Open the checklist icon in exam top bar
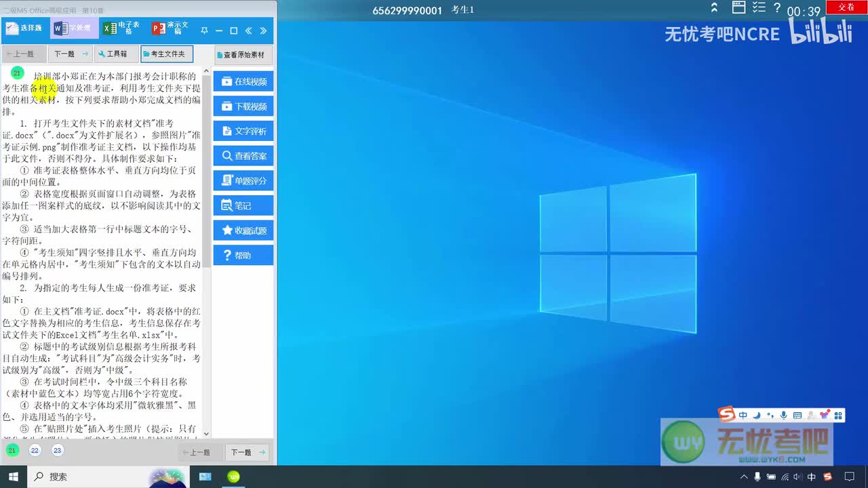868x488 pixels. tap(759, 7)
